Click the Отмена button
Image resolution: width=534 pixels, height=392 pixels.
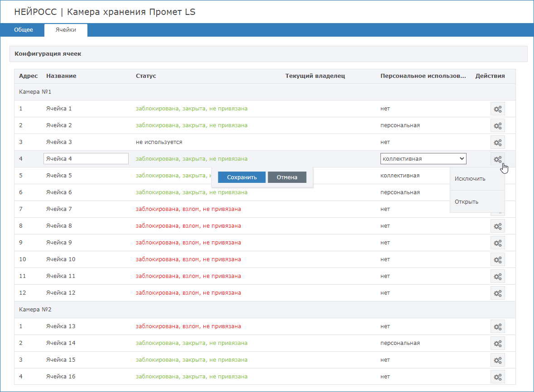point(287,177)
